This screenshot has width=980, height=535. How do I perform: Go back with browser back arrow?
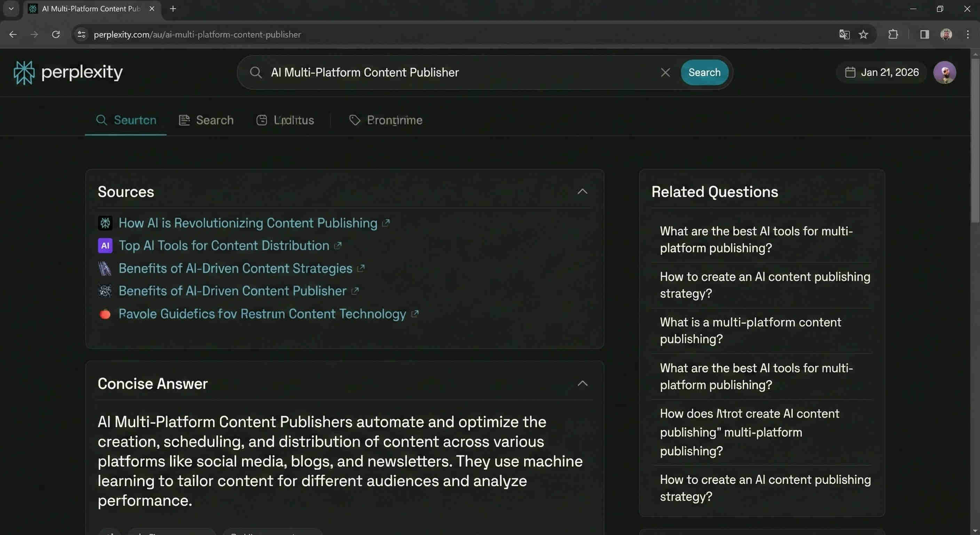click(13, 34)
